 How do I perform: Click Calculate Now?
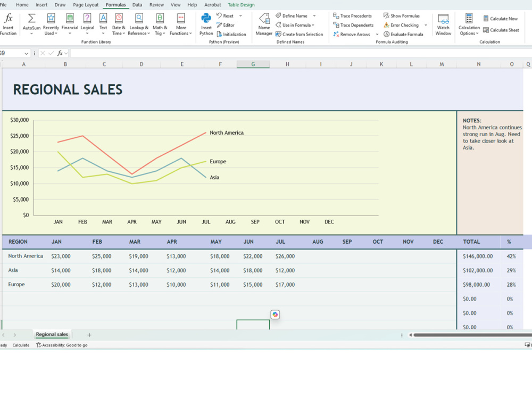(501, 19)
